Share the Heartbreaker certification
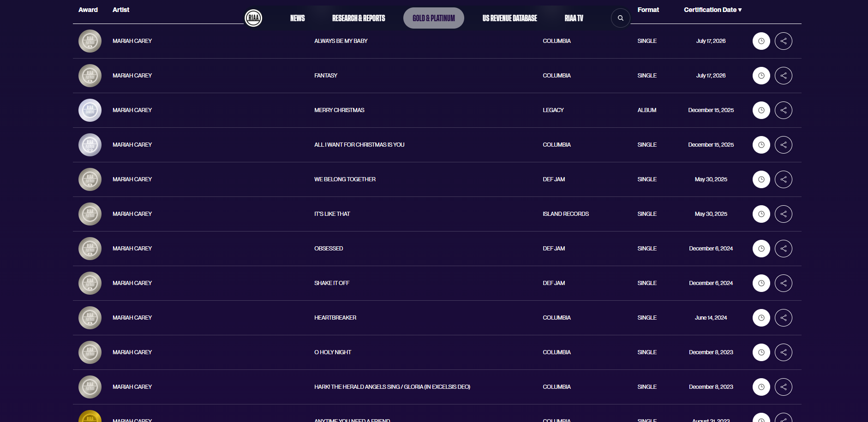868x422 pixels. (784, 318)
